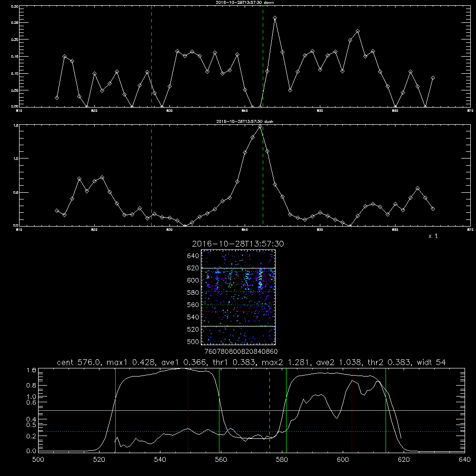
Task: Click the left green dashed line in the dusk plot
Action: click(x=151, y=175)
